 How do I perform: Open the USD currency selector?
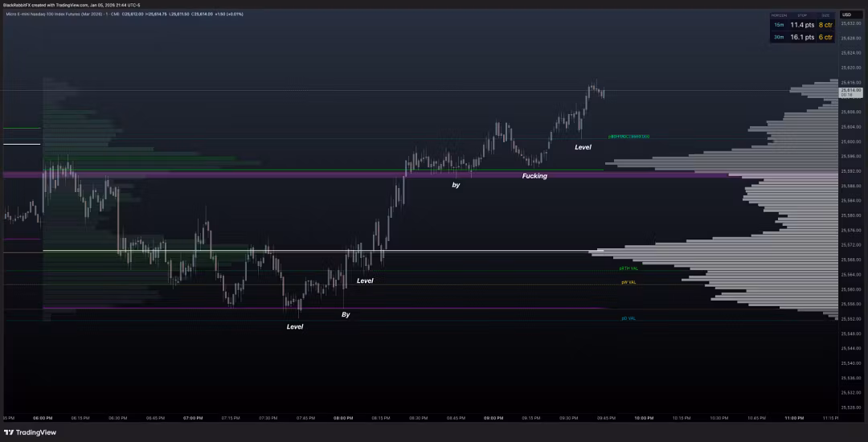click(846, 14)
